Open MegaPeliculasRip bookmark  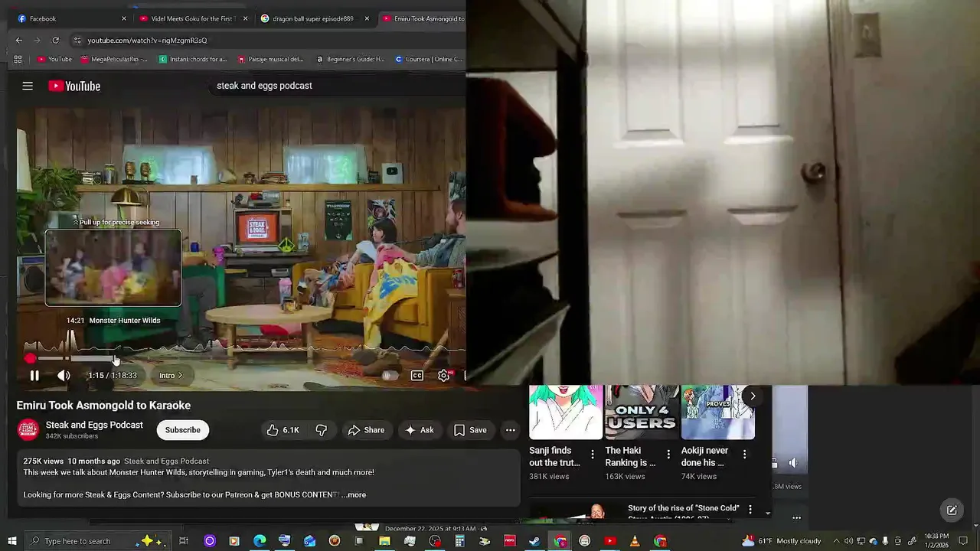click(113, 59)
